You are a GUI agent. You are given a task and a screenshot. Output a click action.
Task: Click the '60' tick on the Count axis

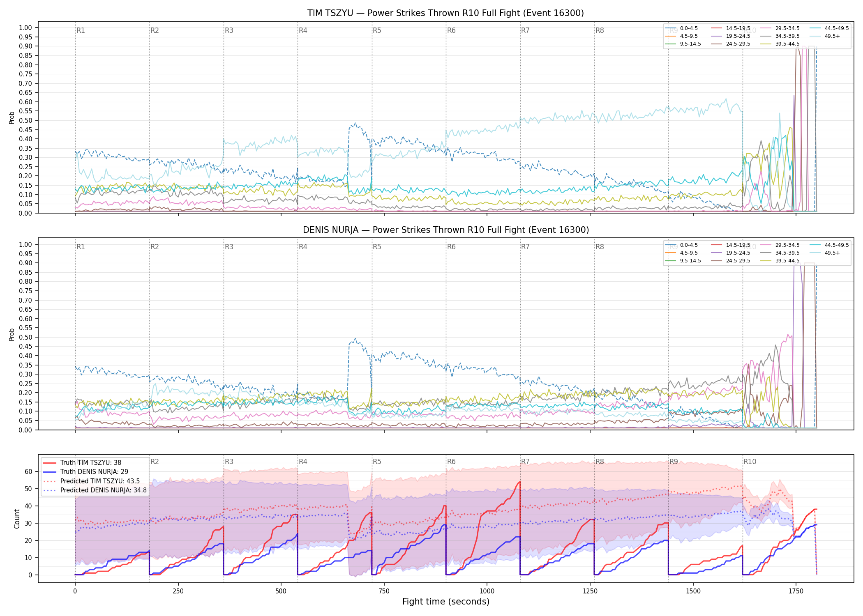pos(28,471)
